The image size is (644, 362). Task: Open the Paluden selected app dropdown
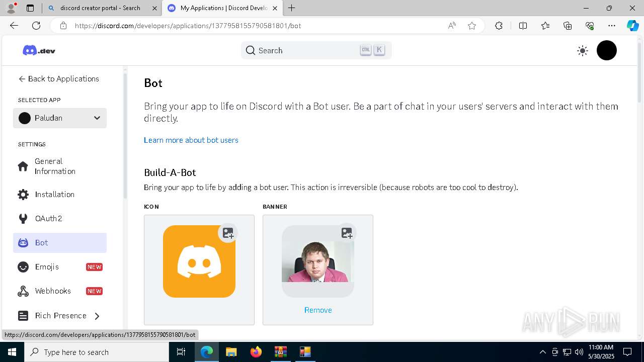click(x=60, y=118)
